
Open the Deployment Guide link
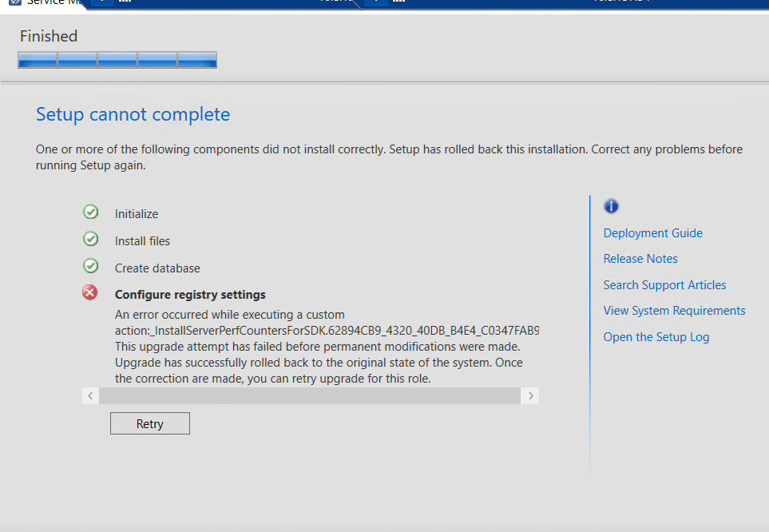pos(652,233)
